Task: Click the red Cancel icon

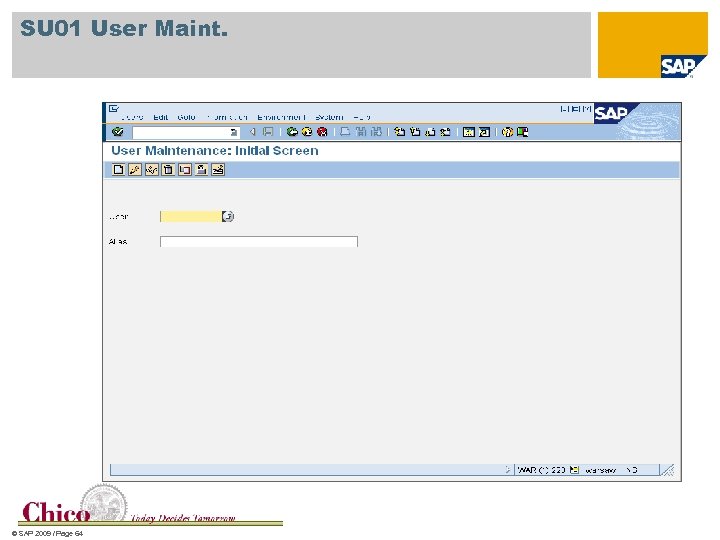Action: [x=322, y=132]
